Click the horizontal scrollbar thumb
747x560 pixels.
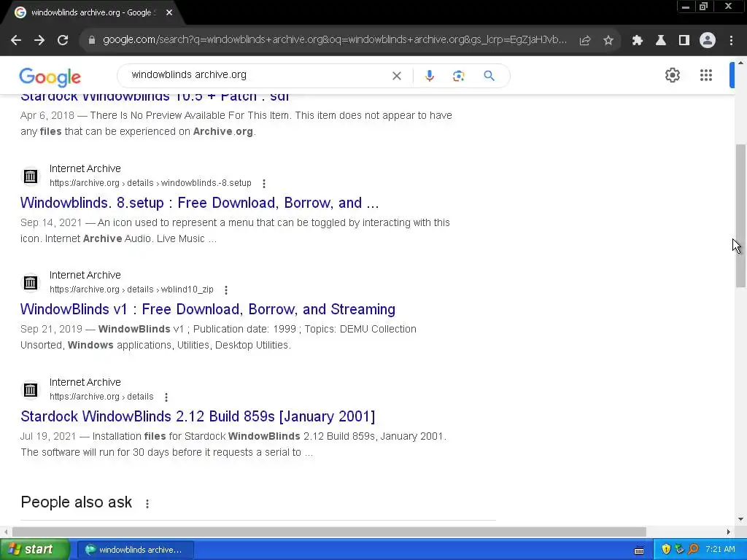[329, 532]
